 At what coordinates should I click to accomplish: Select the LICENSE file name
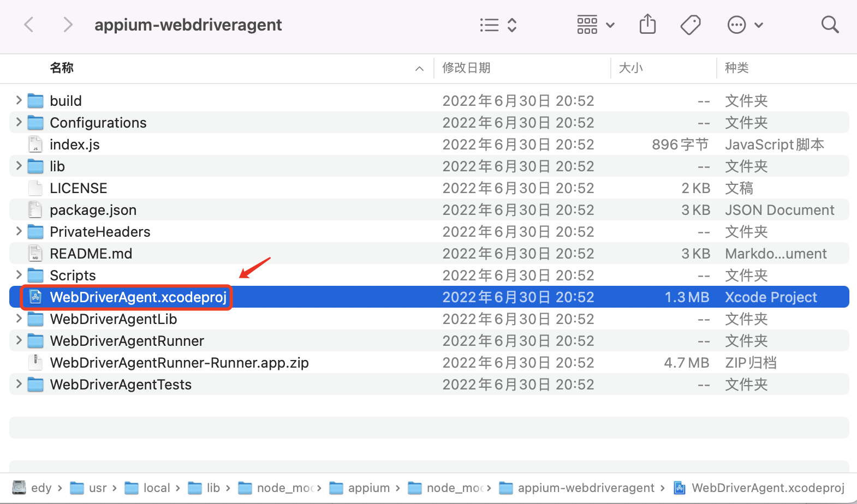pos(79,188)
